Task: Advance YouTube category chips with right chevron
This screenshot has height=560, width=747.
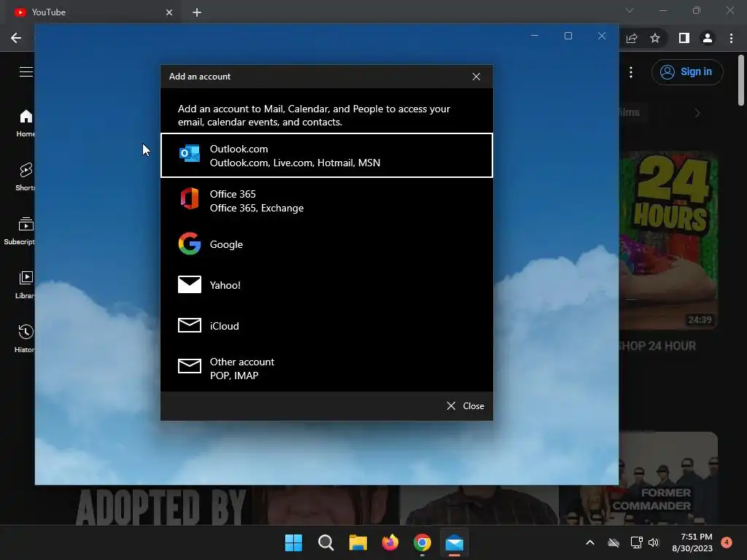Action: tap(697, 113)
